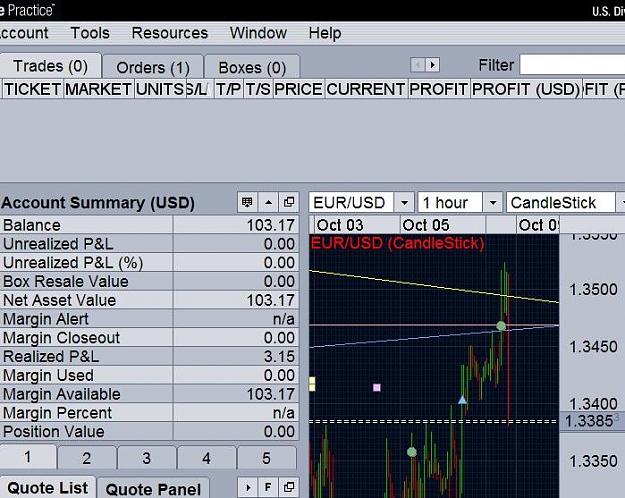Click the lower green circle marker on chart
This screenshot has height=498, width=625.
pos(412,452)
